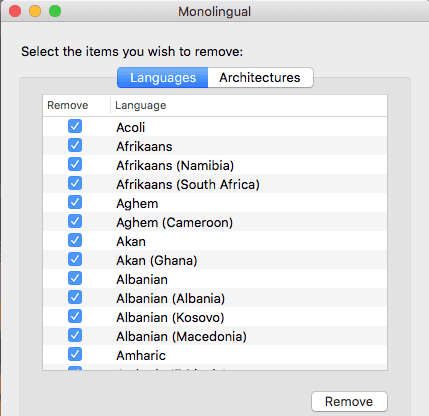Sort by the Language column header
This screenshot has width=429, height=416.
pos(249,105)
